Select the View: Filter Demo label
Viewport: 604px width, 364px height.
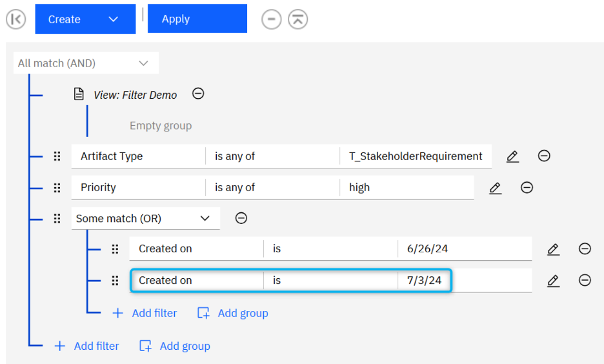click(136, 95)
